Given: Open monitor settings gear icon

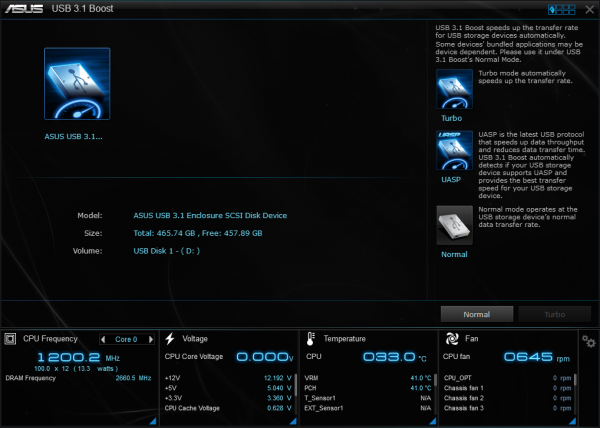Looking at the screenshot, I should (589, 341).
